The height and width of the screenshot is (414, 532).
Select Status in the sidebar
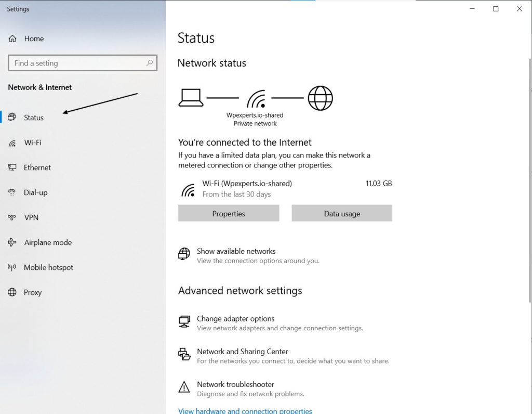tap(33, 118)
